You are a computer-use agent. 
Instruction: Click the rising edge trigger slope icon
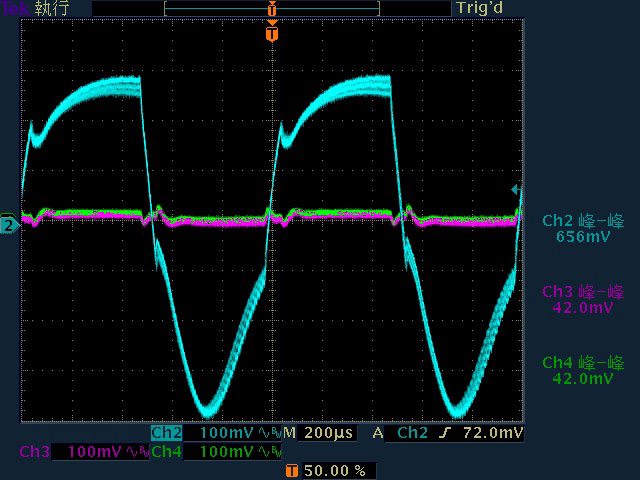point(443,434)
